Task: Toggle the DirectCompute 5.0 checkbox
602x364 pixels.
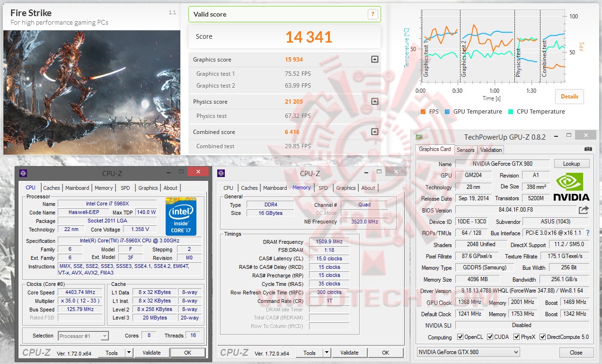Action: tap(542, 337)
